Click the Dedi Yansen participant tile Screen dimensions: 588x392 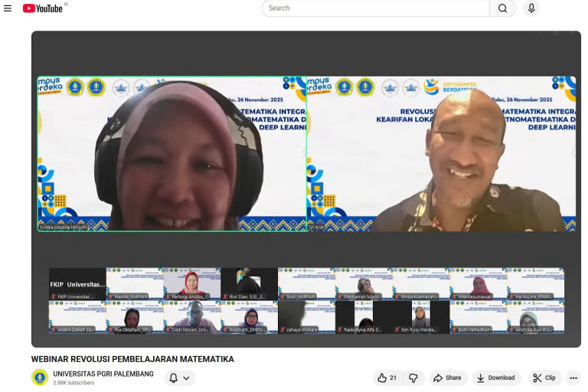point(191,316)
